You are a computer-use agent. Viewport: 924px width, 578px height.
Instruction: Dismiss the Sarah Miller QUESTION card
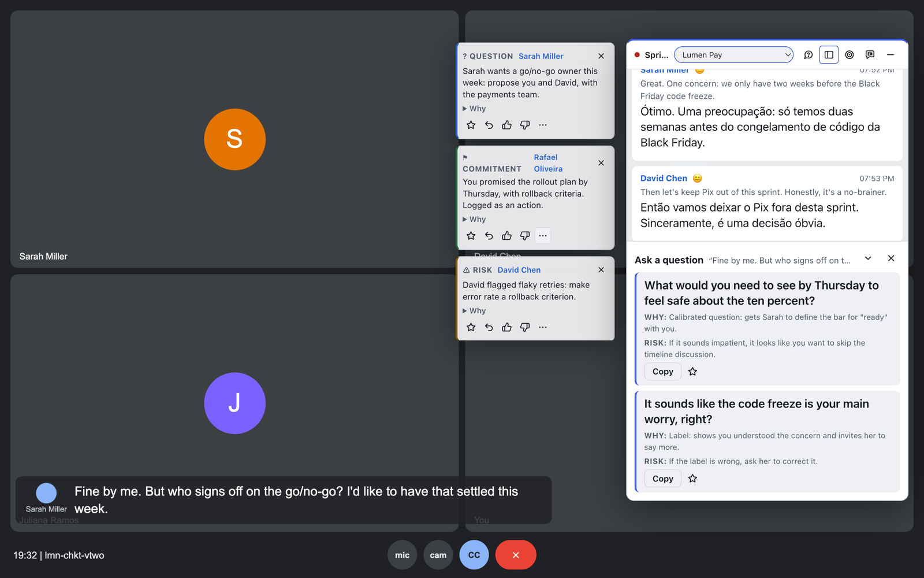(x=601, y=56)
